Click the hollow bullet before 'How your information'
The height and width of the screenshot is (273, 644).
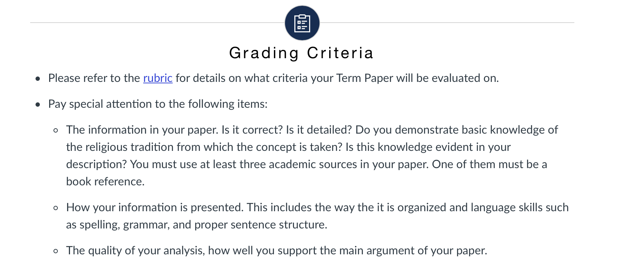tap(56, 208)
